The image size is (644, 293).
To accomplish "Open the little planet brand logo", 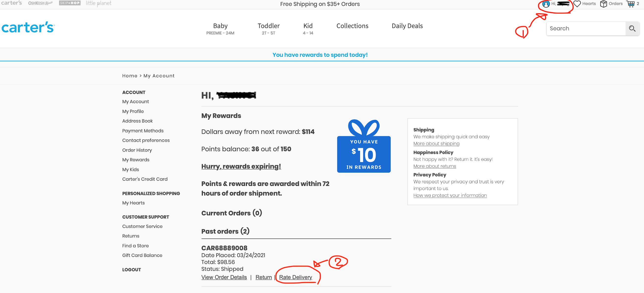I will point(98,3).
